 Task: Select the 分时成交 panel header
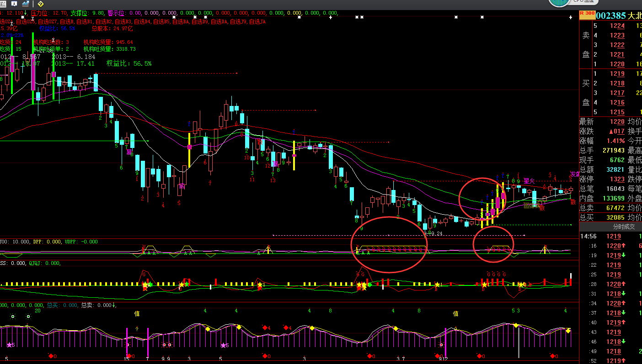(x=610, y=227)
